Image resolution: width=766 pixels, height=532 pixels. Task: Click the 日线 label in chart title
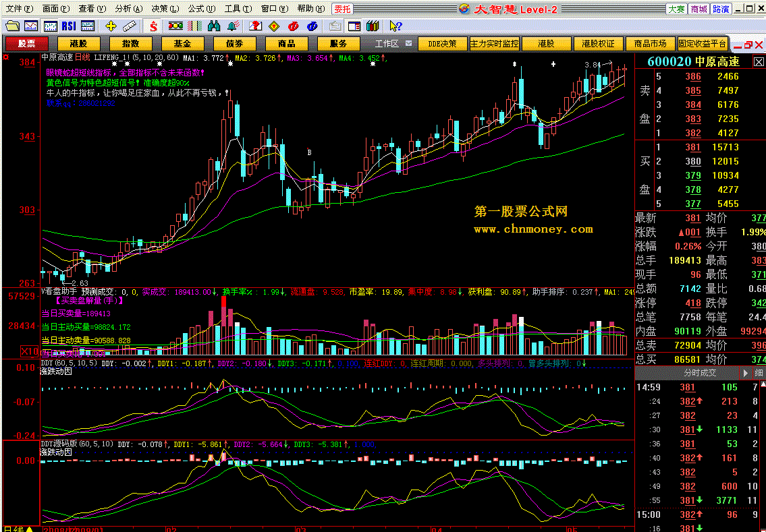tap(82, 57)
